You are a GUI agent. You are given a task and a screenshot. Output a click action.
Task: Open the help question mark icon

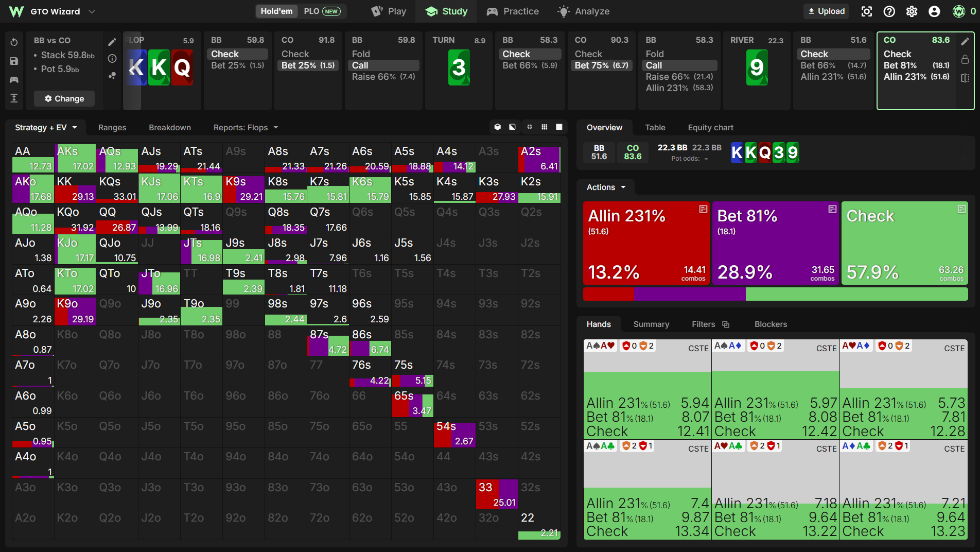click(889, 11)
